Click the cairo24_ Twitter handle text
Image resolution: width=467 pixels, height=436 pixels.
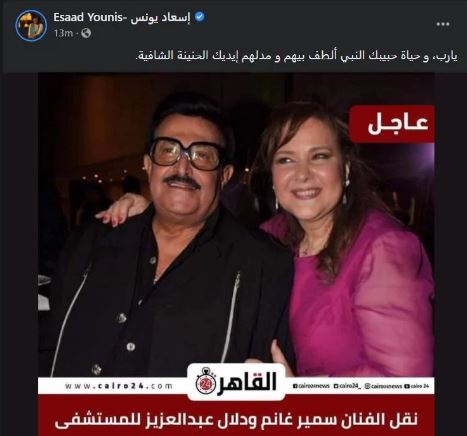350,386
